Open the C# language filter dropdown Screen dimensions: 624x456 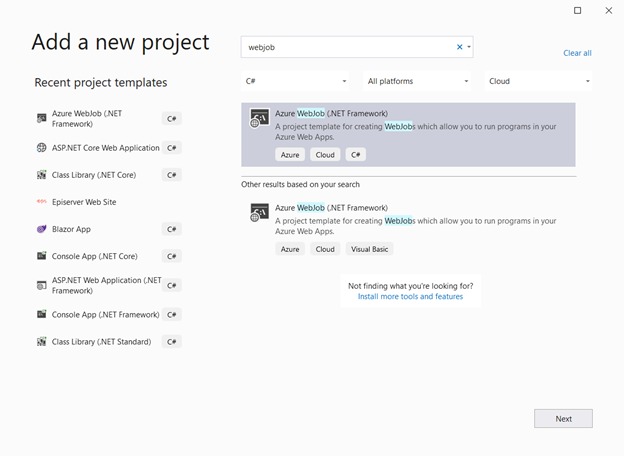click(x=295, y=81)
